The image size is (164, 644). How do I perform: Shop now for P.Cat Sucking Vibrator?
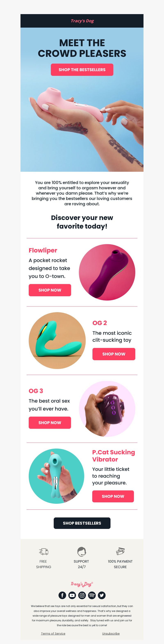113,496
